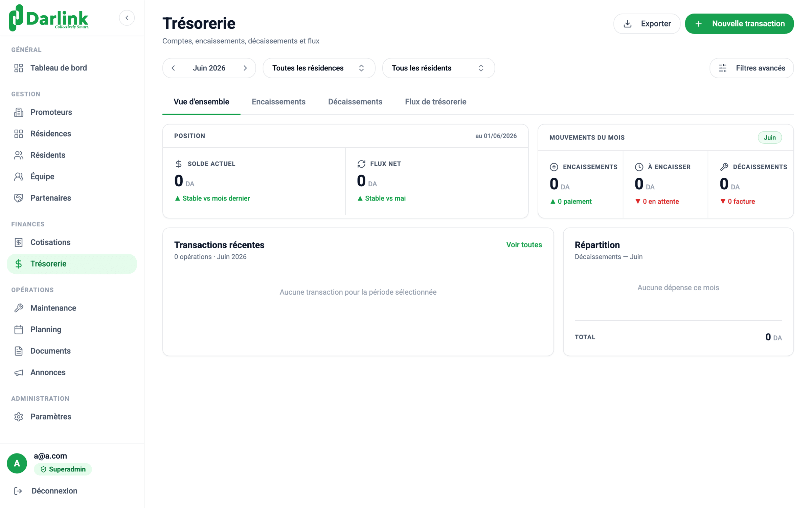Click the user avatar circle A
The width and height of the screenshot is (812, 508).
(17, 463)
